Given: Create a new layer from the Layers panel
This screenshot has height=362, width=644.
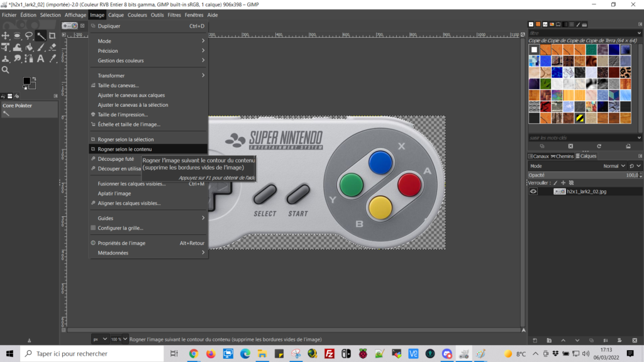Looking at the screenshot, I should [535, 341].
